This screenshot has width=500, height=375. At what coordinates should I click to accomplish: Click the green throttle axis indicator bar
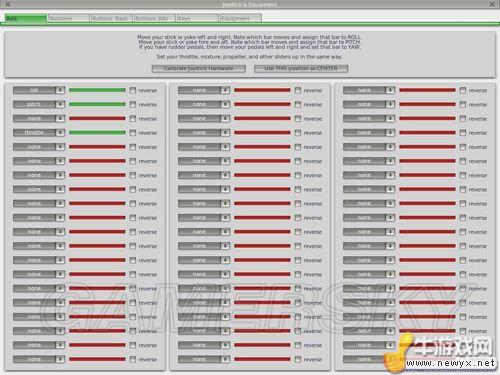pos(97,133)
